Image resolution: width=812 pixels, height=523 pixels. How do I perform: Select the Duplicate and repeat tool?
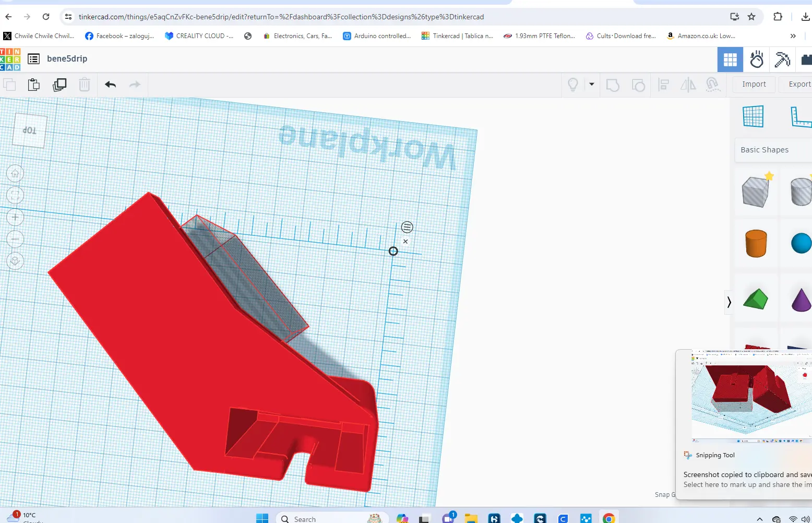tap(59, 84)
